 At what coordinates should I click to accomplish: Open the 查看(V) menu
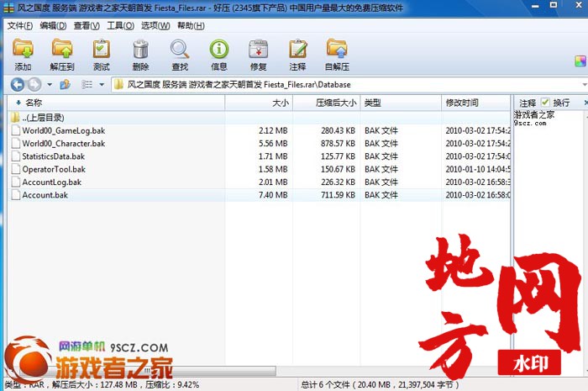(x=87, y=25)
